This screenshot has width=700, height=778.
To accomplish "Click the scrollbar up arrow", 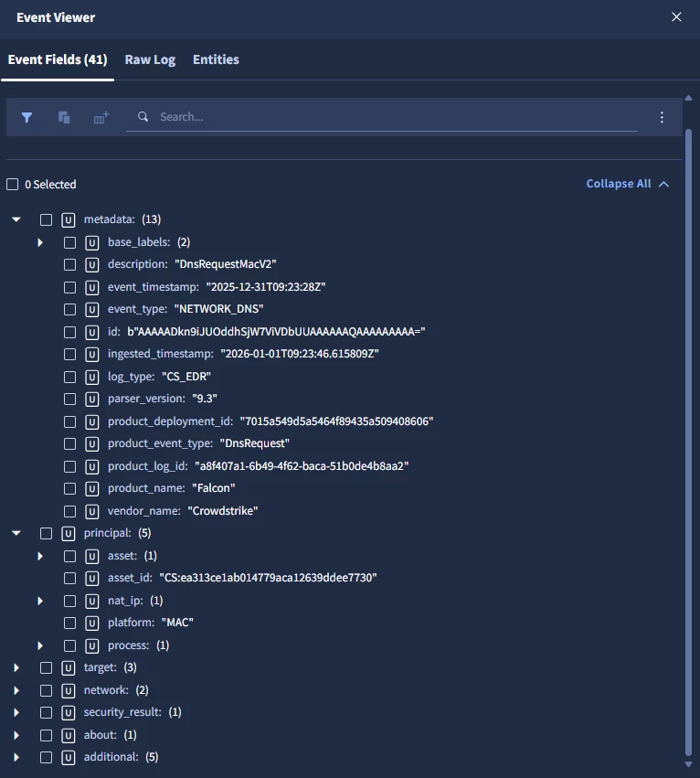I will pos(689,98).
